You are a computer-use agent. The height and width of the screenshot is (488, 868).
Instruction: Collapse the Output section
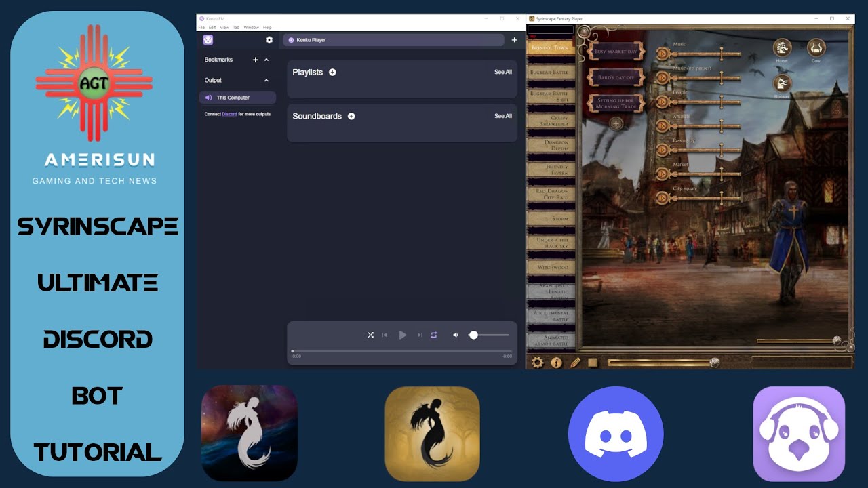(267, 80)
